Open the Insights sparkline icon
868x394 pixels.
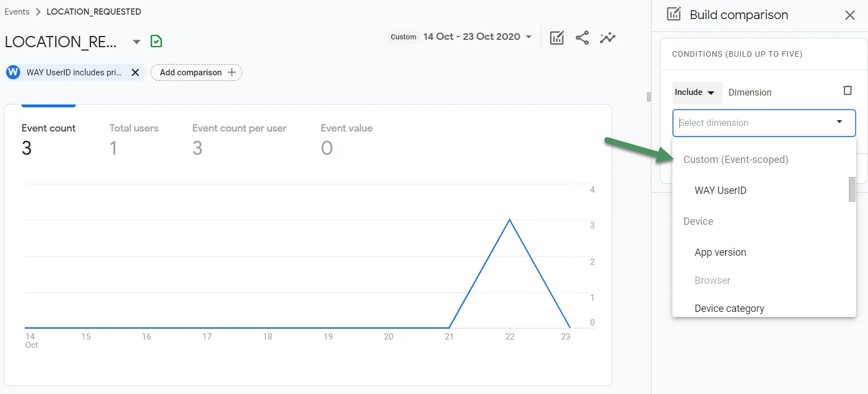pos(607,38)
